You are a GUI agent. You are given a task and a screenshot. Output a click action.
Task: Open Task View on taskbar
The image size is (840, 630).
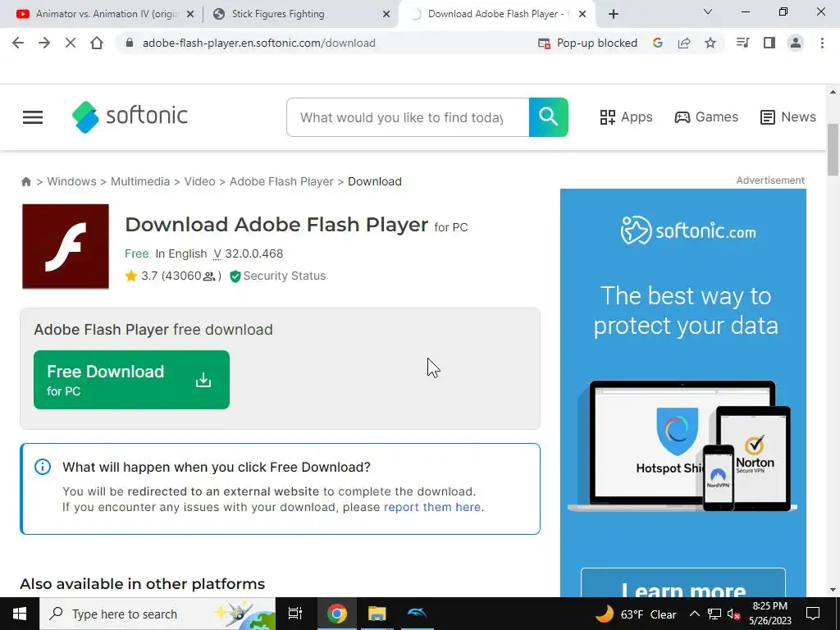[295, 614]
